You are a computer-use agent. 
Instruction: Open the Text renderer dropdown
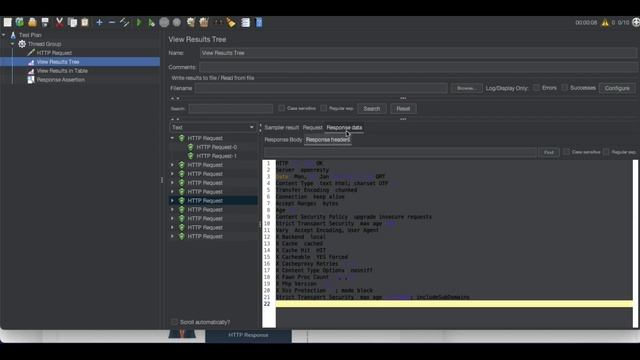tap(213, 127)
